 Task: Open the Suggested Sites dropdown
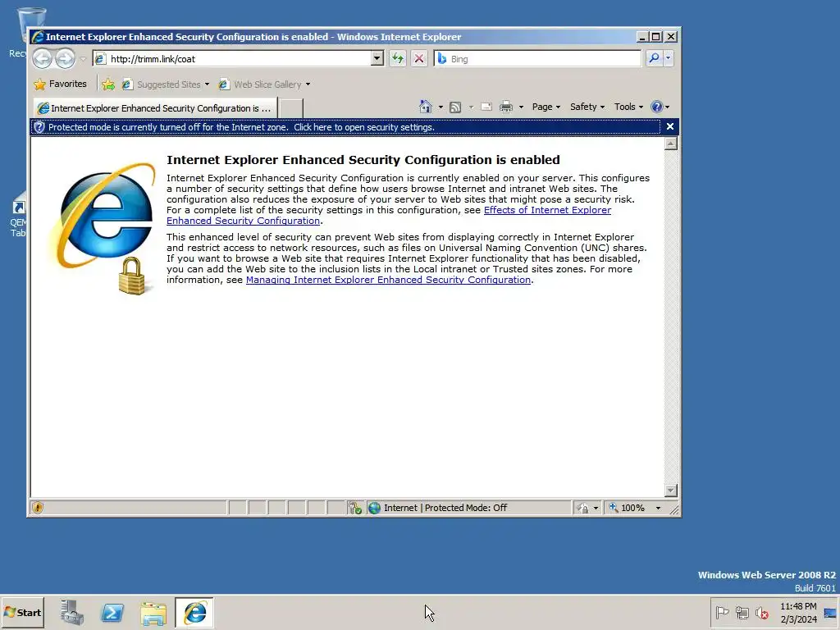click(166, 84)
